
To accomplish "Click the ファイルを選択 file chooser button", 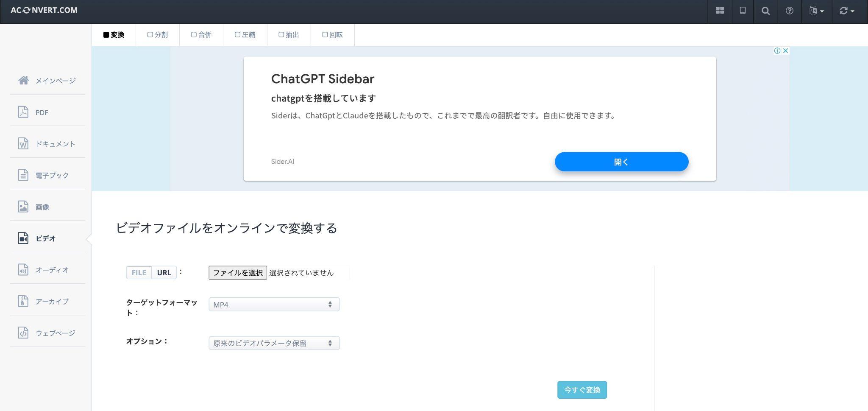I will 238,273.
